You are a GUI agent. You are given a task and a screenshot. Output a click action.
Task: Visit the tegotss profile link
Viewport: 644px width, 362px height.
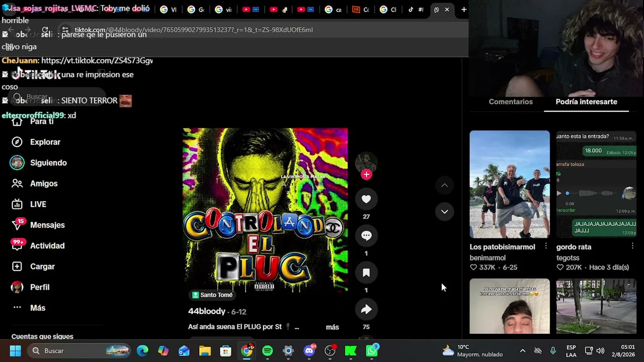pos(568,258)
